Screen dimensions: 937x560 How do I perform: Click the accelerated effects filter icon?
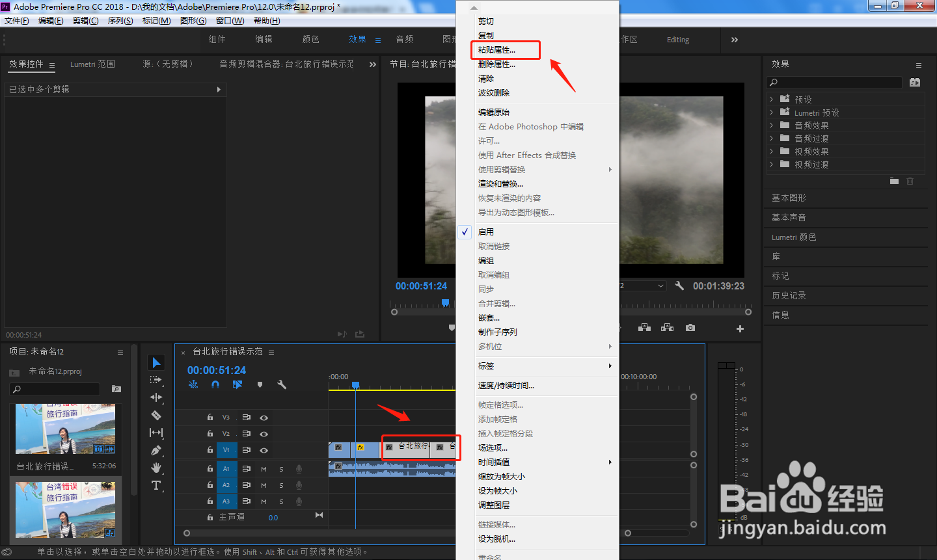click(x=915, y=83)
